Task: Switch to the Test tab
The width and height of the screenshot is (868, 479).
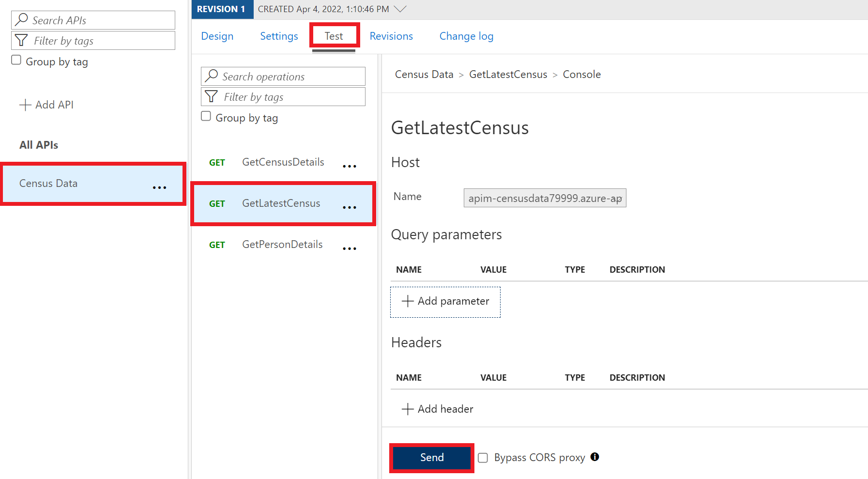Action: coord(334,36)
